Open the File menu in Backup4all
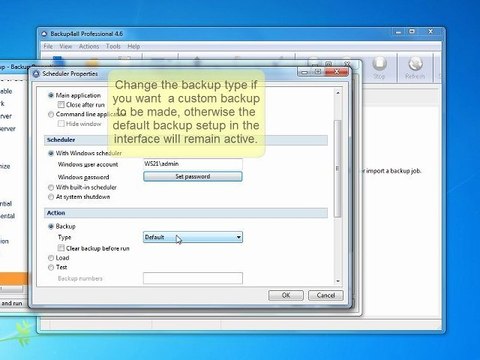The height and width of the screenshot is (360, 480). (x=48, y=46)
